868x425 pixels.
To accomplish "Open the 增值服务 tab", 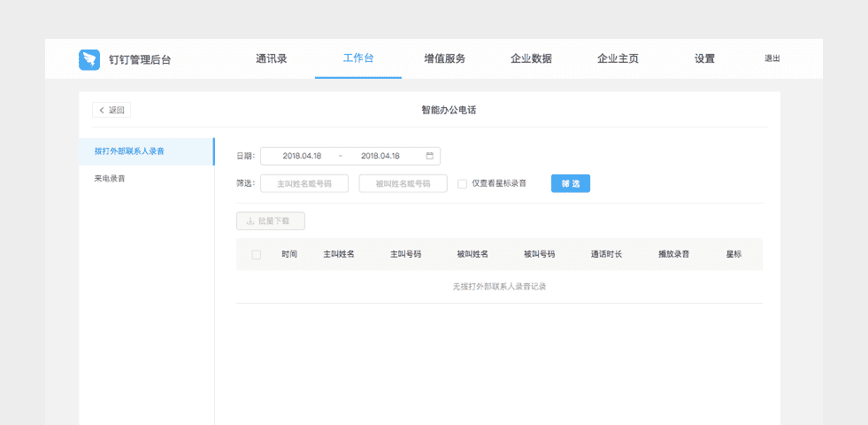I will point(444,59).
